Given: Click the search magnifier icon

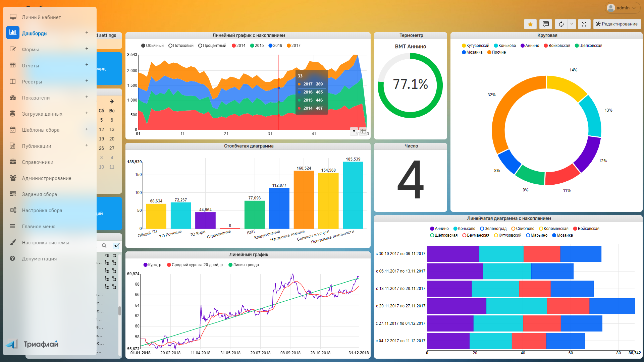Looking at the screenshot, I should (104, 246).
